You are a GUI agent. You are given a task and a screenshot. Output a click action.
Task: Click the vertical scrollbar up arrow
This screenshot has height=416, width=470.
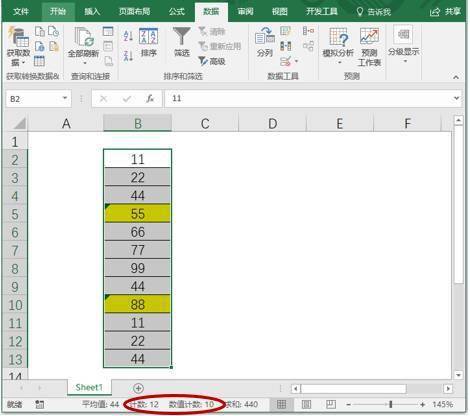click(459, 120)
